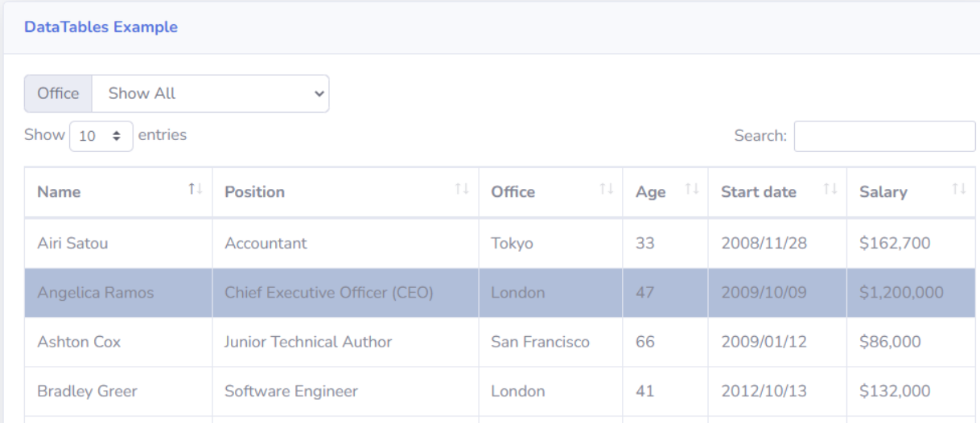Select the Airi Satou row
980x423 pixels.
coord(72,243)
